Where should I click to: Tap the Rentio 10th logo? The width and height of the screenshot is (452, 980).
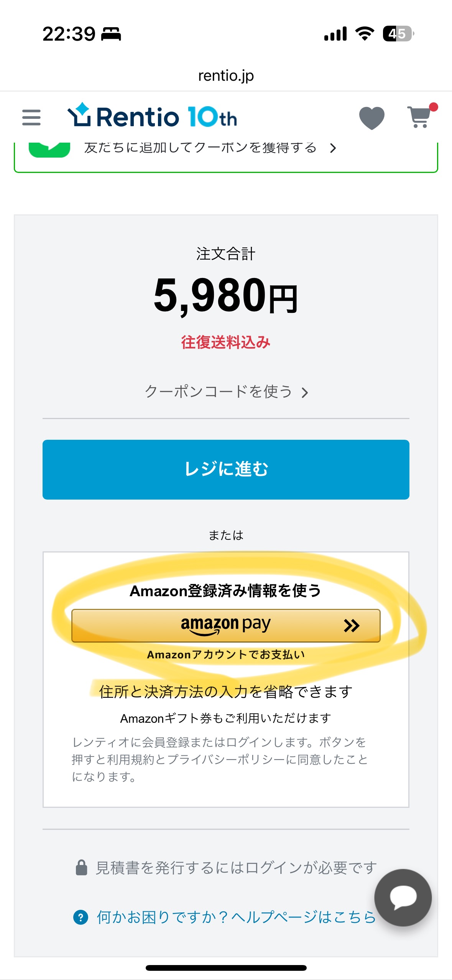pos(152,116)
